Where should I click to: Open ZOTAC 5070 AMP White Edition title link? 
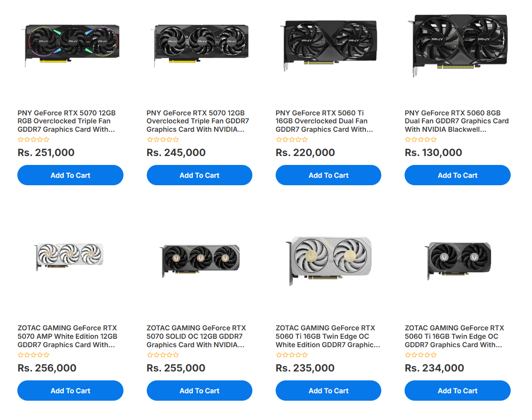point(67,336)
